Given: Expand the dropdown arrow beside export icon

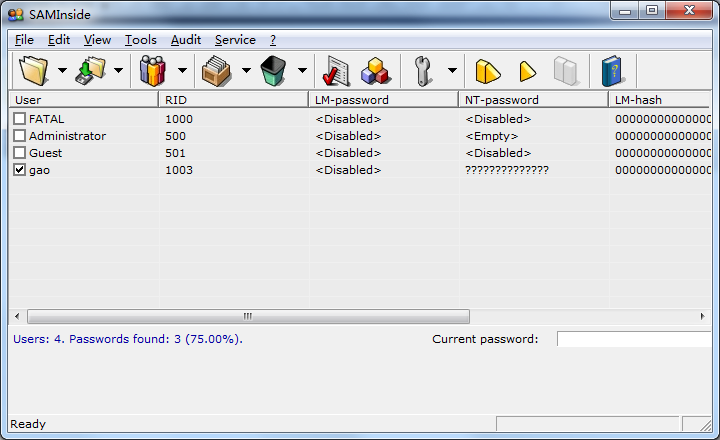Looking at the screenshot, I should [118, 70].
